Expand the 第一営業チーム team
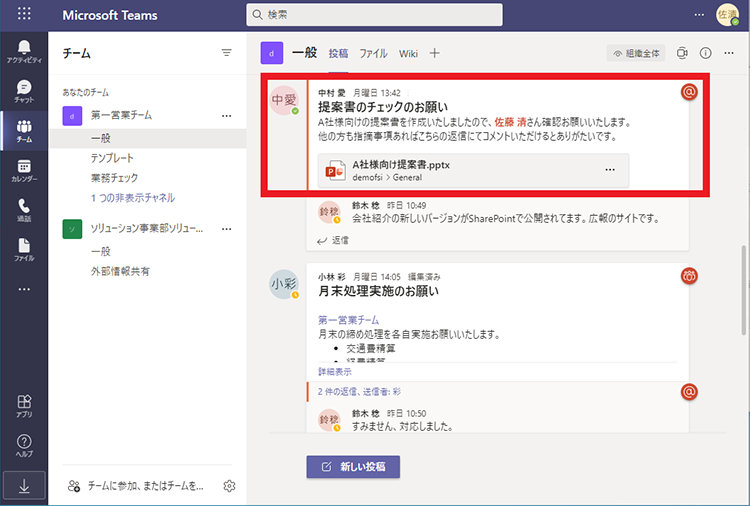This screenshot has height=506, width=750. pos(121,115)
